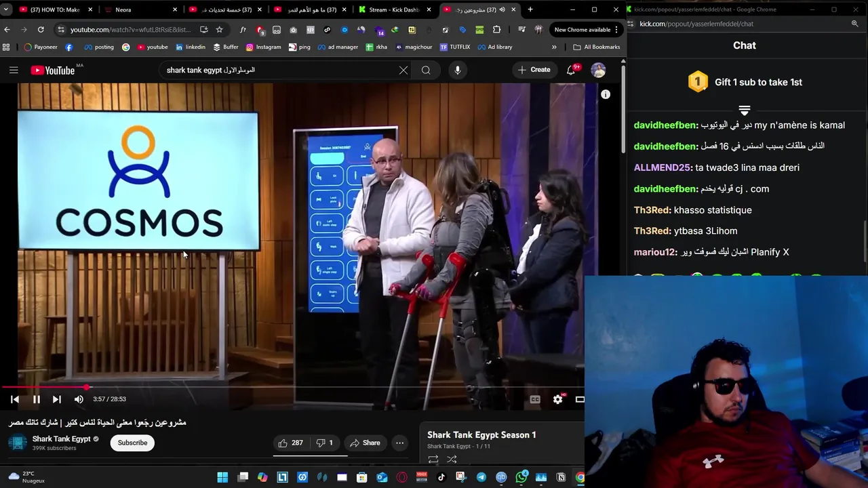
Task: Open Opera browser from the taskbar
Action: click(402, 477)
